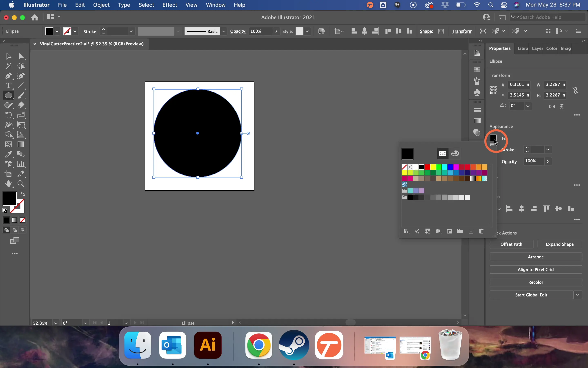Open the fill color dropdown in control bar

57,31
